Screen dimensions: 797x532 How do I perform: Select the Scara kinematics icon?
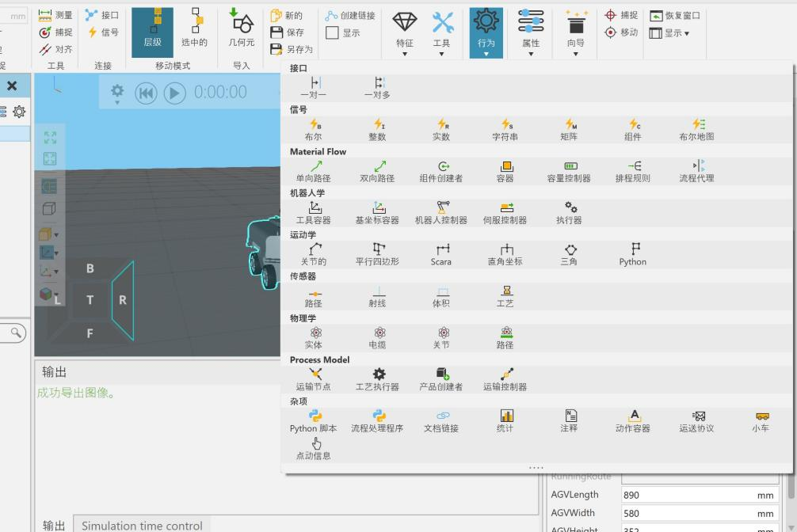pyautogui.click(x=440, y=254)
